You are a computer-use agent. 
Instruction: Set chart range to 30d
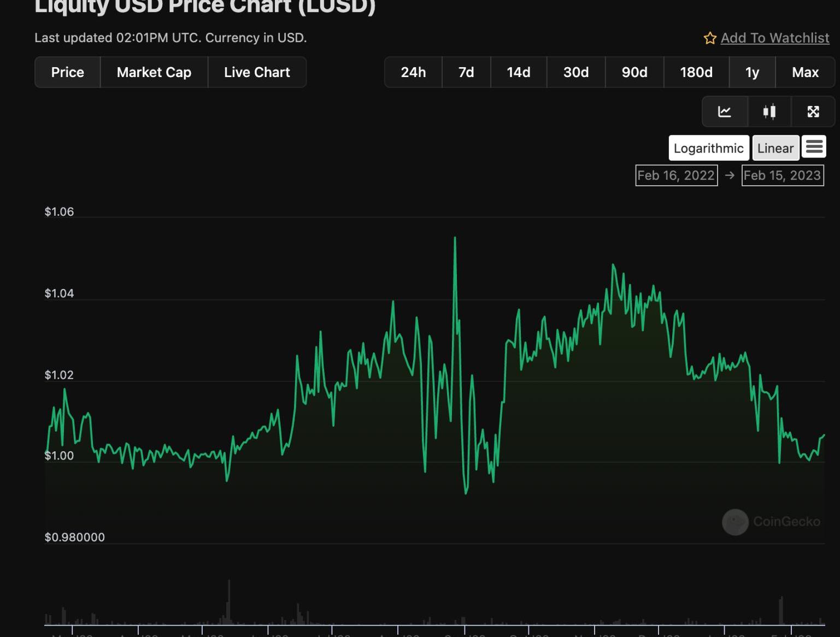coord(576,72)
